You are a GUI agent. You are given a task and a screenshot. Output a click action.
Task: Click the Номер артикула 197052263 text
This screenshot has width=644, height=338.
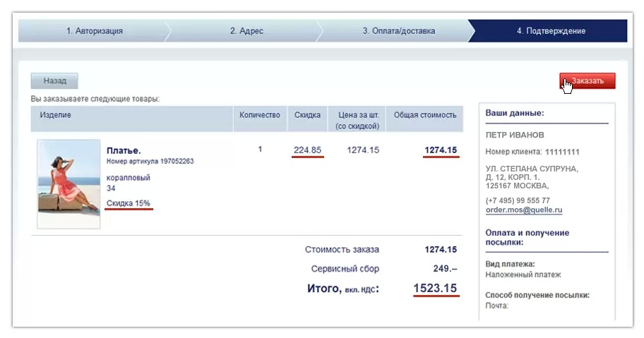(x=150, y=161)
